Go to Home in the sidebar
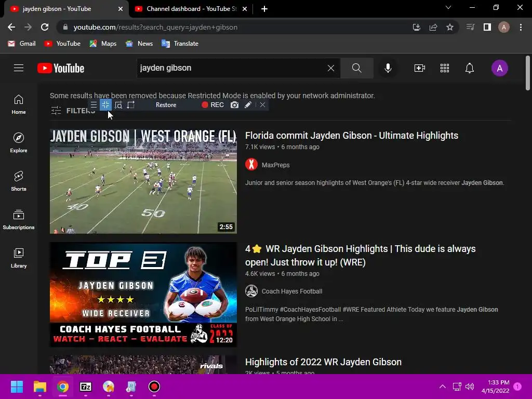Viewport: 532px width, 399px height. (19, 104)
